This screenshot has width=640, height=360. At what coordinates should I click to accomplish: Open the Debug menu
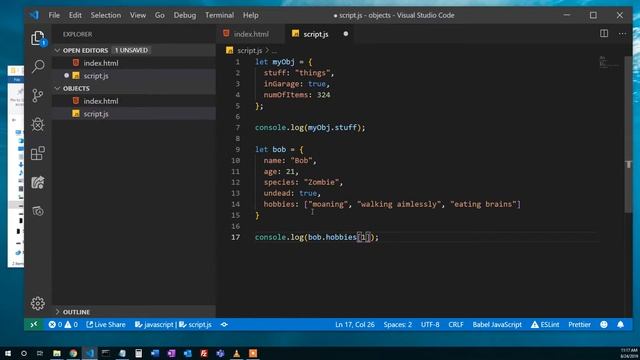(x=185, y=15)
